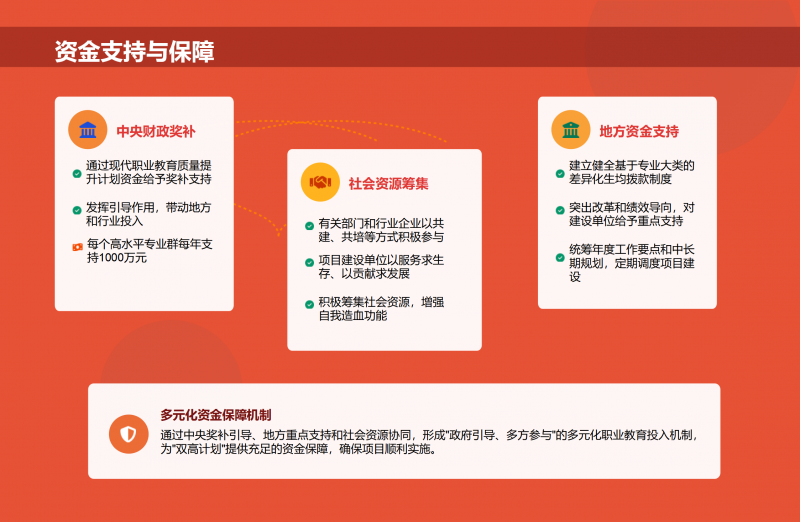800x522 pixels.
Task: Select the heading 地方资金支持
Action: [x=639, y=132]
